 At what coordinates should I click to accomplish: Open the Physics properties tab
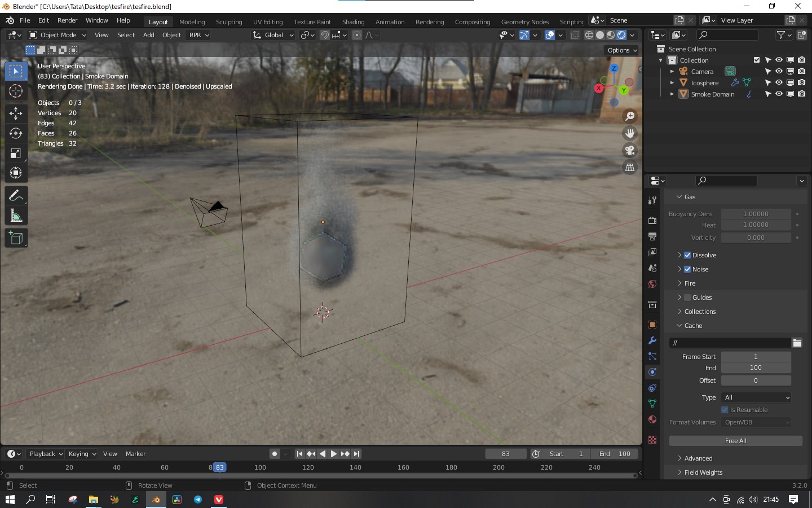(652, 372)
